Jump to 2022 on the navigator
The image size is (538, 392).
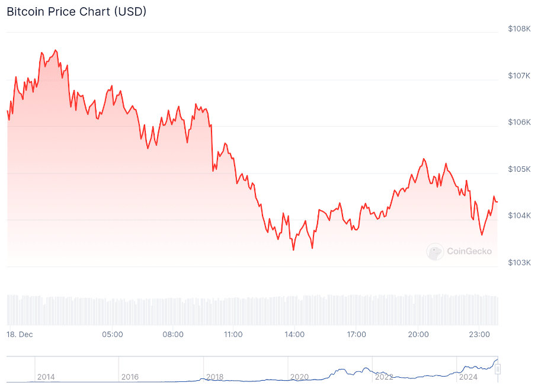384,377
